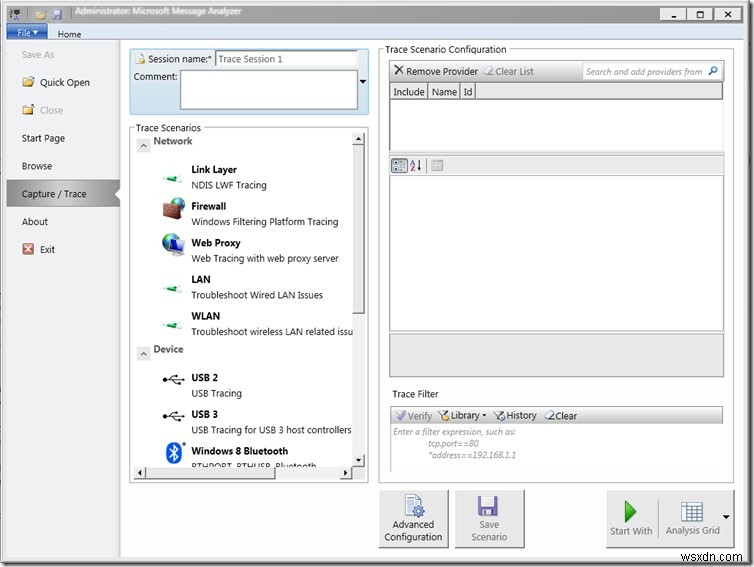Click the Quick Open folder icon
The image size is (754, 567).
pos(28,82)
